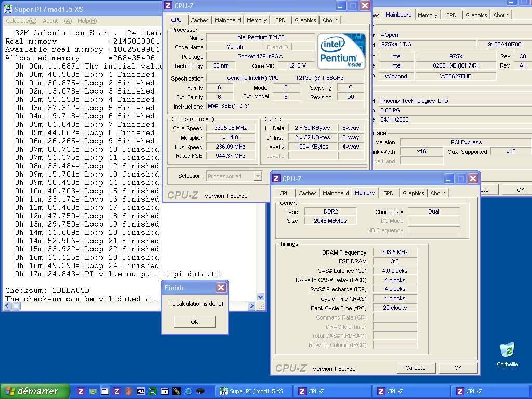Switch to Caches tab in CPU-Z CPU window

[199, 20]
